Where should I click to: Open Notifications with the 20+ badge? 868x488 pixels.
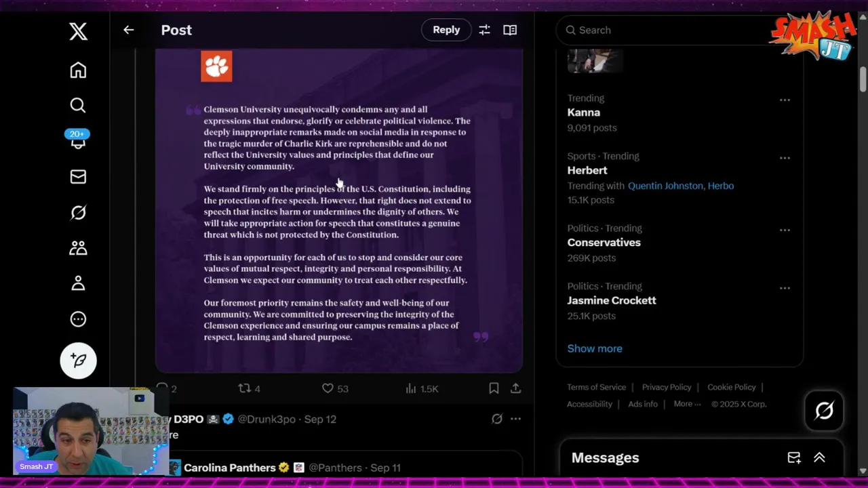point(77,139)
